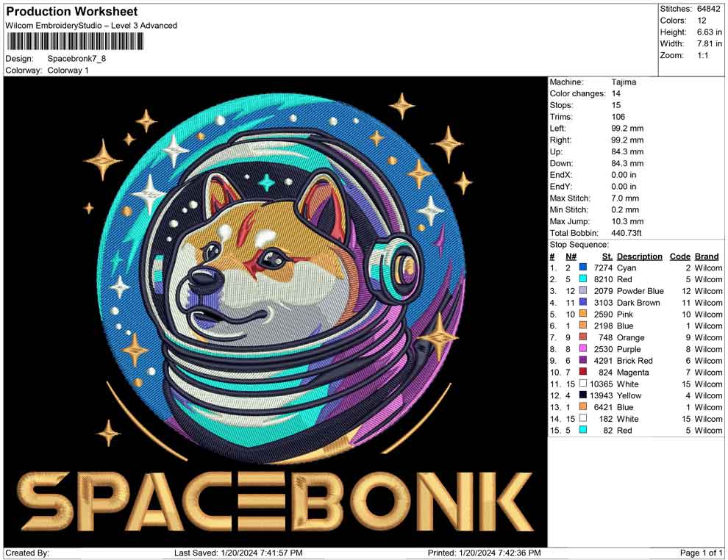This screenshot has height=560, width=728.
Task: Select the Code column header
Action: (x=679, y=256)
